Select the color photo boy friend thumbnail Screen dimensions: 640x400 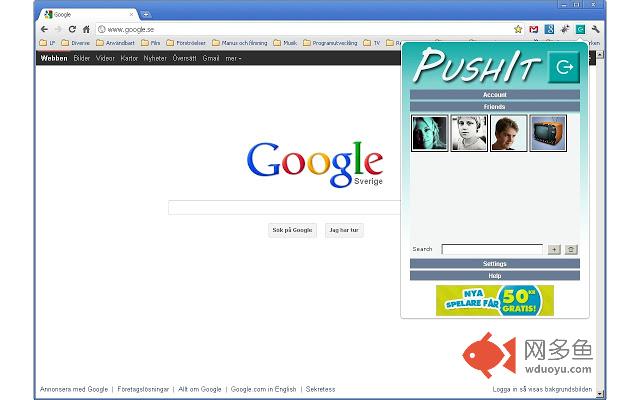click(x=509, y=133)
